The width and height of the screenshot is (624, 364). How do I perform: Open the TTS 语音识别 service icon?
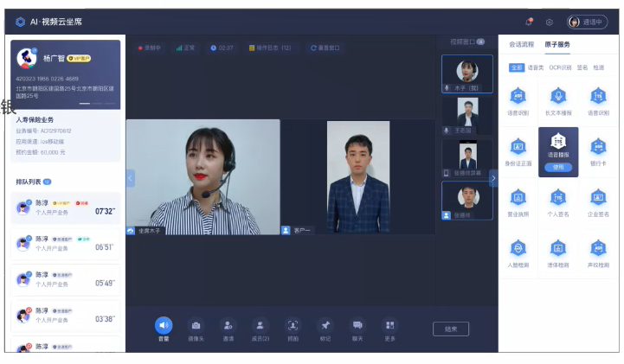coord(599,96)
